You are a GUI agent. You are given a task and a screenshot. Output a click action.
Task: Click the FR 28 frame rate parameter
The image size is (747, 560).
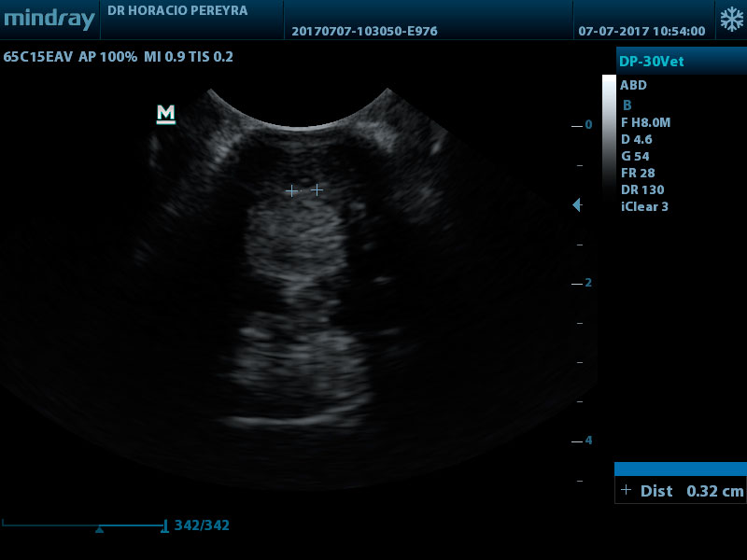coord(638,173)
